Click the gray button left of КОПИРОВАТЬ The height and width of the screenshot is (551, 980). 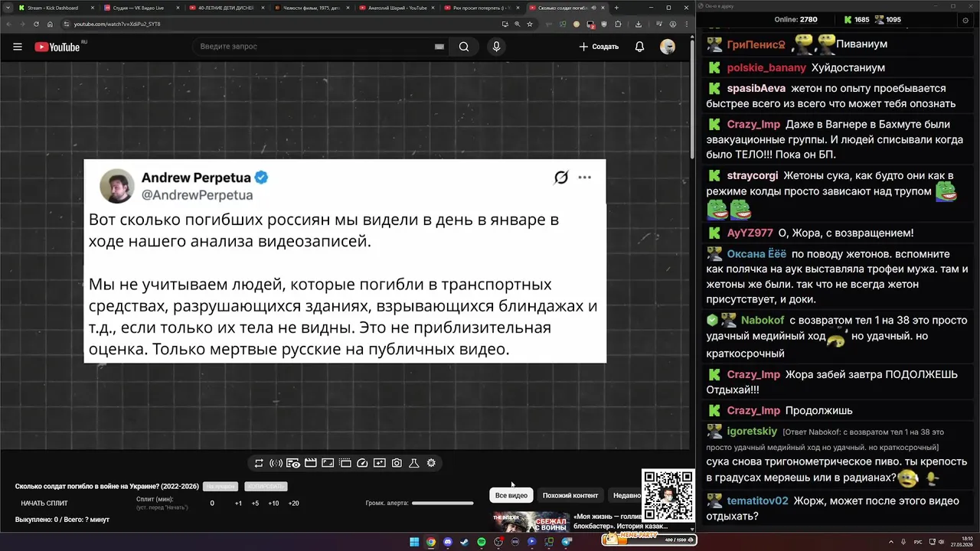click(x=220, y=487)
